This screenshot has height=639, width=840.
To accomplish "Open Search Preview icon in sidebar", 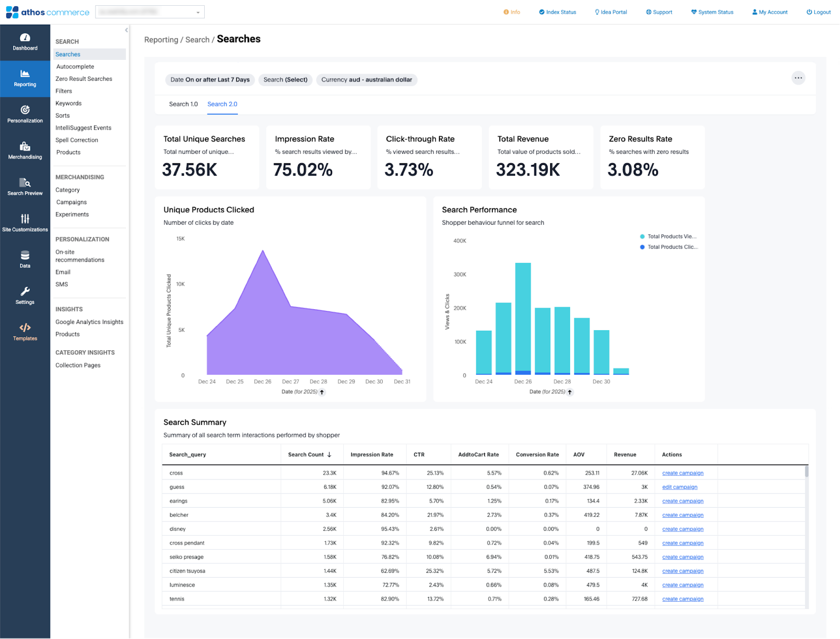I will [25, 183].
